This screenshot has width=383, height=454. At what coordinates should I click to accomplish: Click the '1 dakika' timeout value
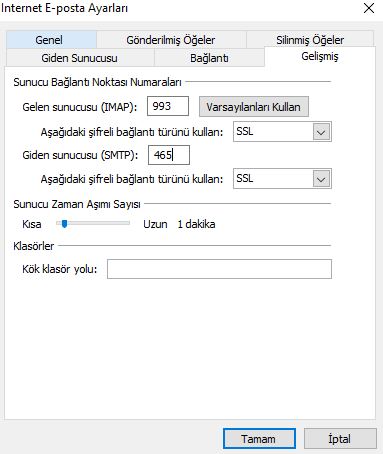[x=196, y=224]
